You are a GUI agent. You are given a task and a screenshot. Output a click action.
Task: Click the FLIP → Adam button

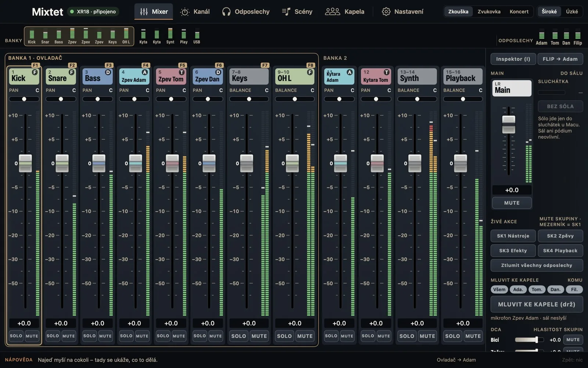[560, 59]
